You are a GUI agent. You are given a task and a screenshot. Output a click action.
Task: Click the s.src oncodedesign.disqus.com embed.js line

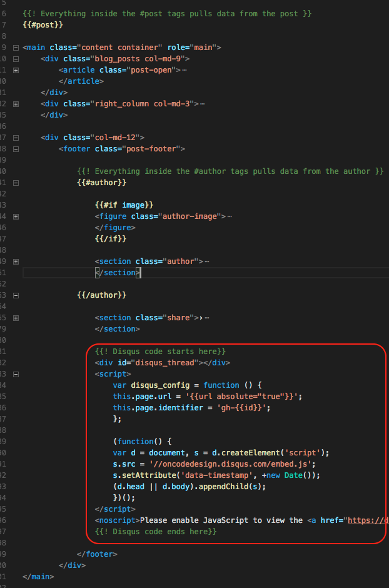pyautogui.click(x=214, y=464)
